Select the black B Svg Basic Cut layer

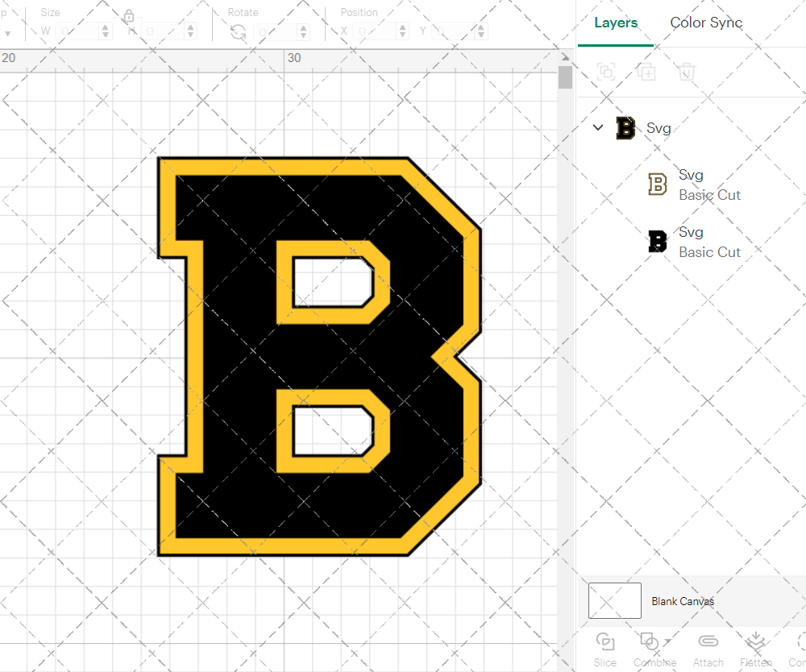[692, 242]
